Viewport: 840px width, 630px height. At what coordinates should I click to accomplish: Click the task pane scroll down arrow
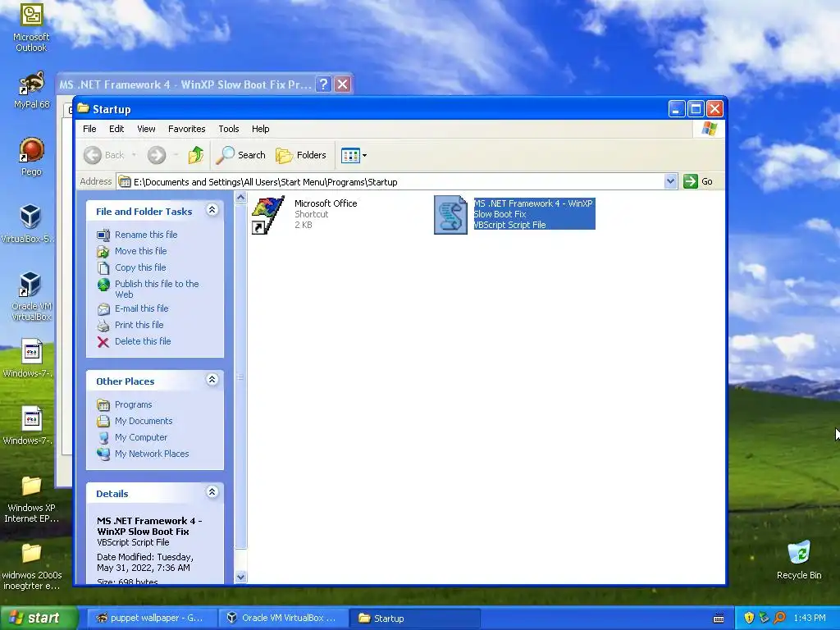(x=240, y=577)
